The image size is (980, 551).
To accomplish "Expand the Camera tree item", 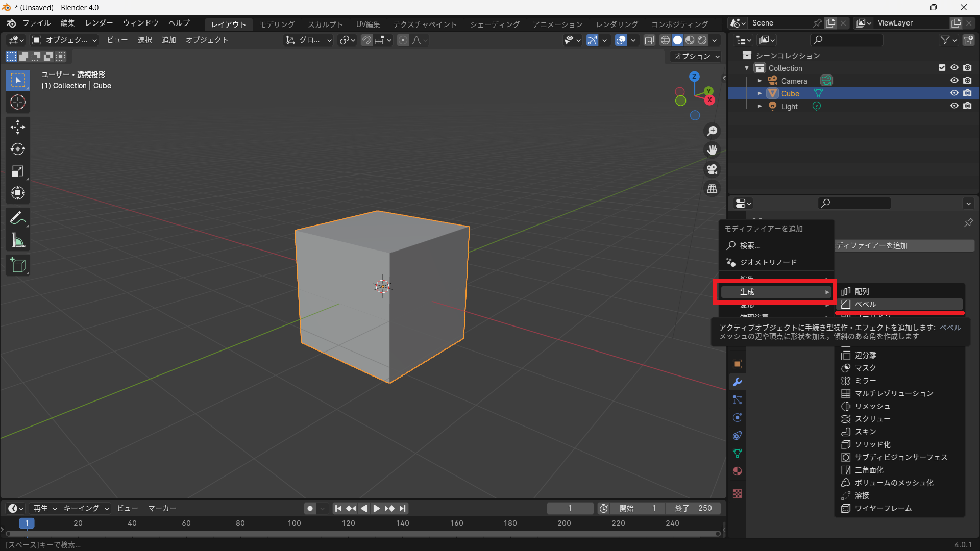I will pyautogui.click(x=759, y=81).
